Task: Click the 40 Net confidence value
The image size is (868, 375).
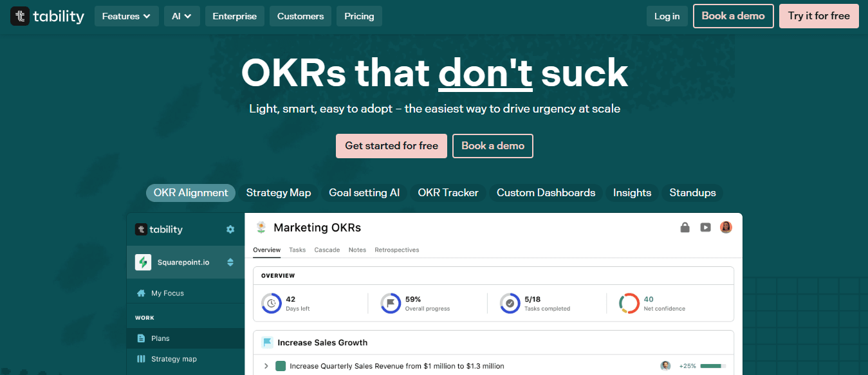Action: pyautogui.click(x=649, y=299)
